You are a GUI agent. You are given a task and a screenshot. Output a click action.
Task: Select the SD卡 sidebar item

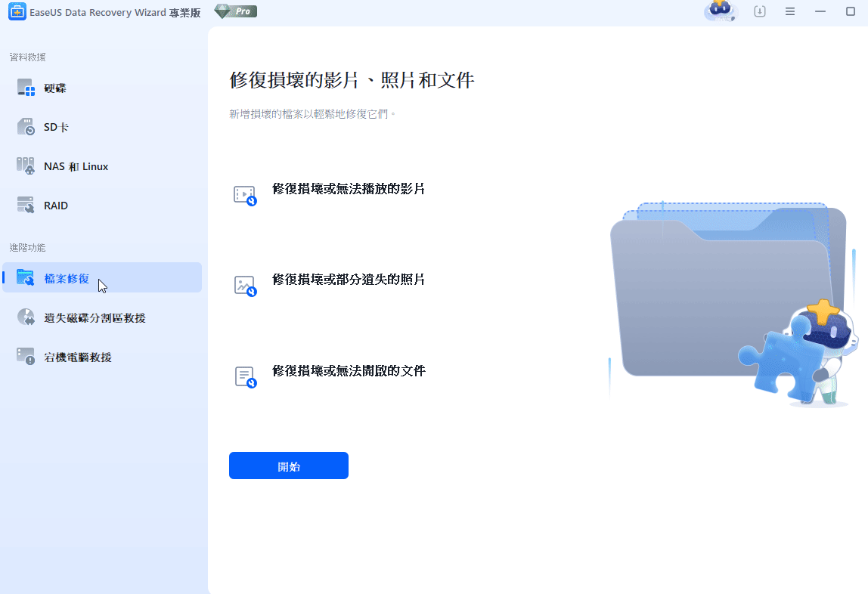102,127
